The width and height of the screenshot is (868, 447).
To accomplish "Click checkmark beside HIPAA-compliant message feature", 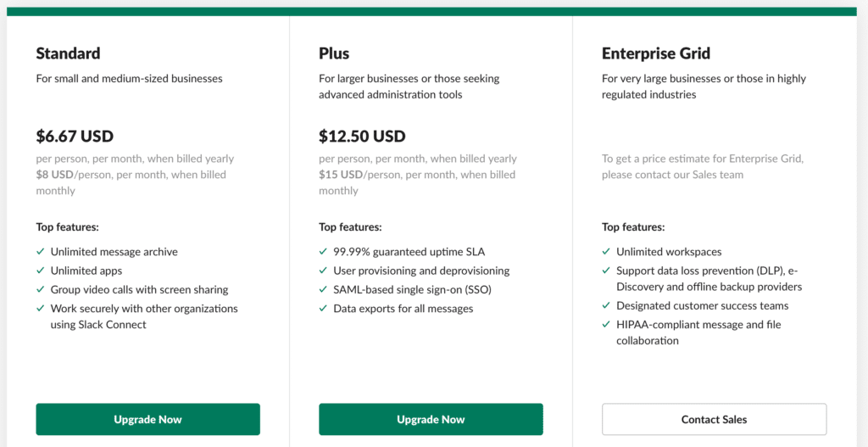I will tap(606, 325).
